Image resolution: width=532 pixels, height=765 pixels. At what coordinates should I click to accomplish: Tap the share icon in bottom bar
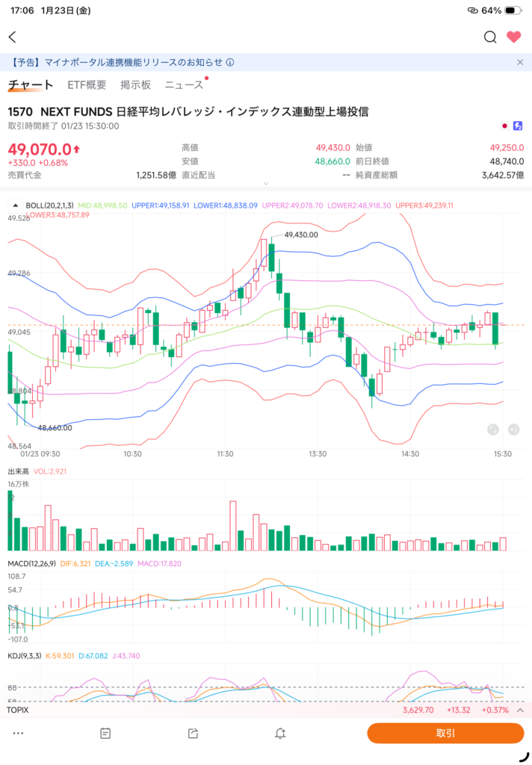pyautogui.click(x=193, y=734)
